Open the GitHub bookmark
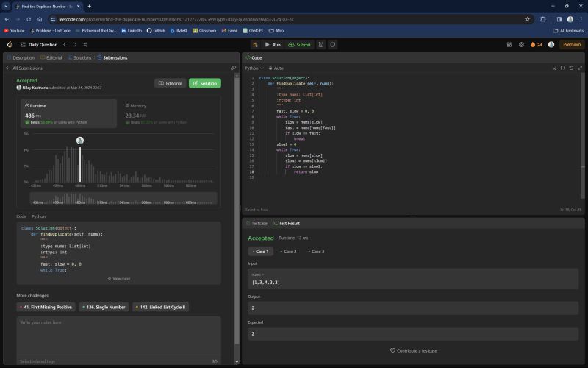The height and width of the screenshot is (368, 588). click(x=156, y=30)
